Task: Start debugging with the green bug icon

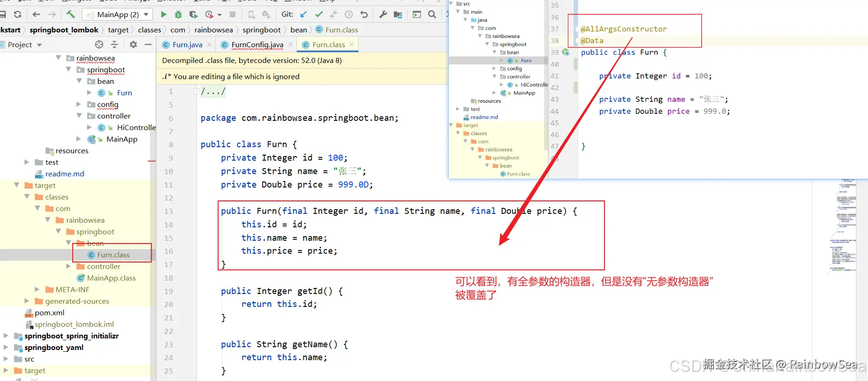Action: 178,14
